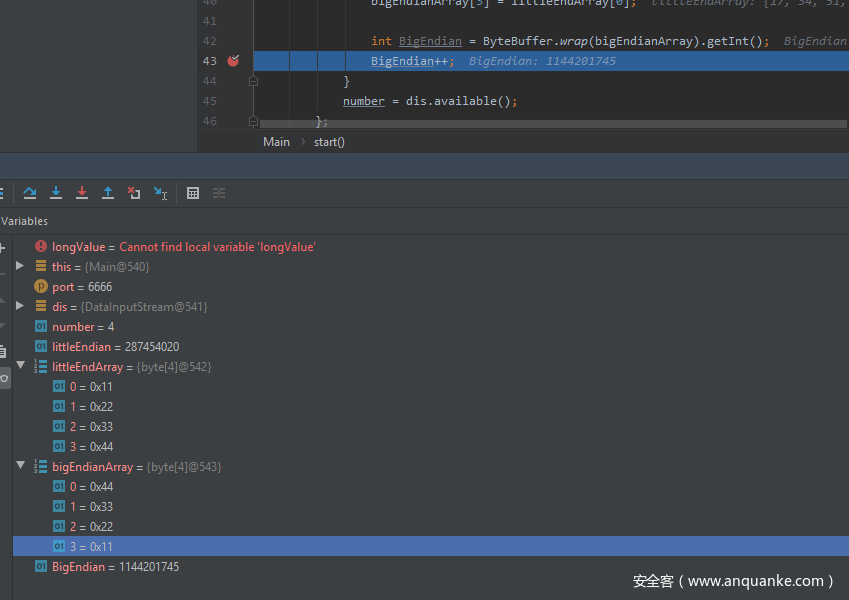This screenshot has height=600, width=849.
Task: Click the Step Over debugger icon
Action: (x=30, y=193)
